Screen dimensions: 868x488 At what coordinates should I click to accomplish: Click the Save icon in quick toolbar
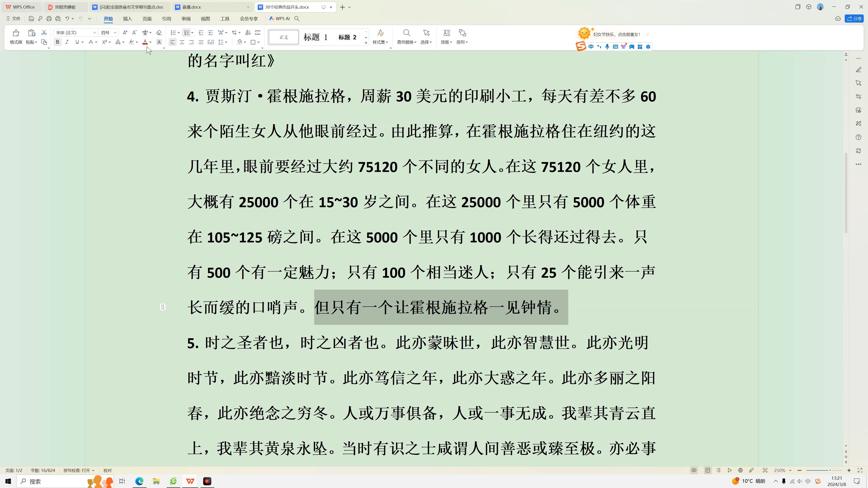31,19
